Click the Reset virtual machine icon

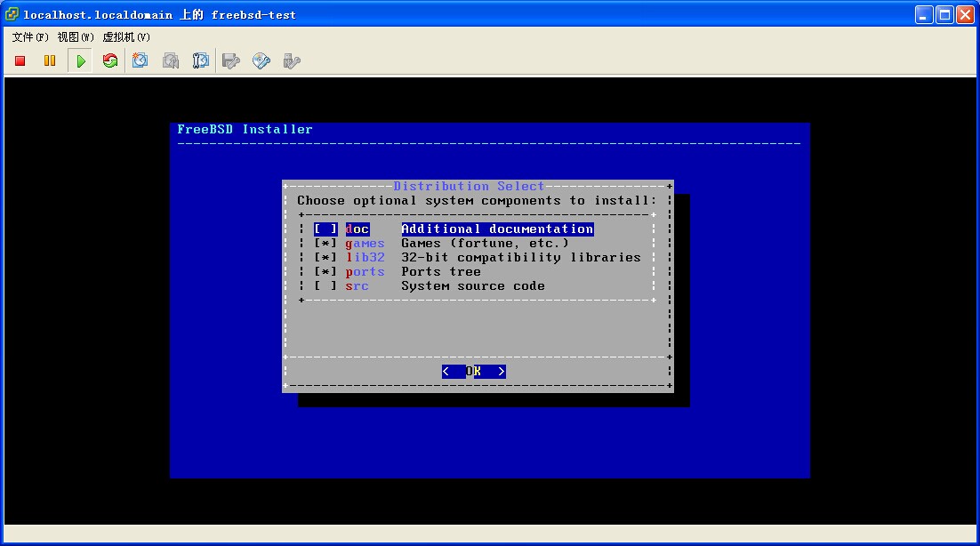[x=110, y=60]
